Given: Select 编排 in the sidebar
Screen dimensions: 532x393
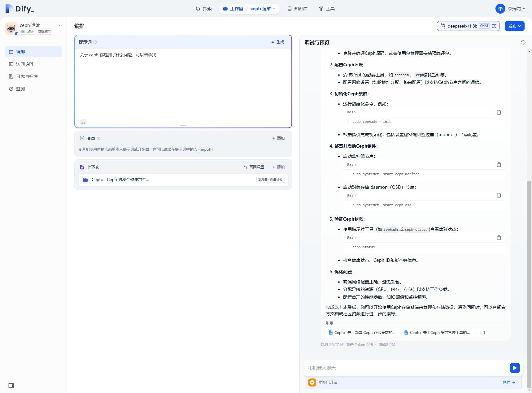Looking at the screenshot, I should [x=33, y=52].
